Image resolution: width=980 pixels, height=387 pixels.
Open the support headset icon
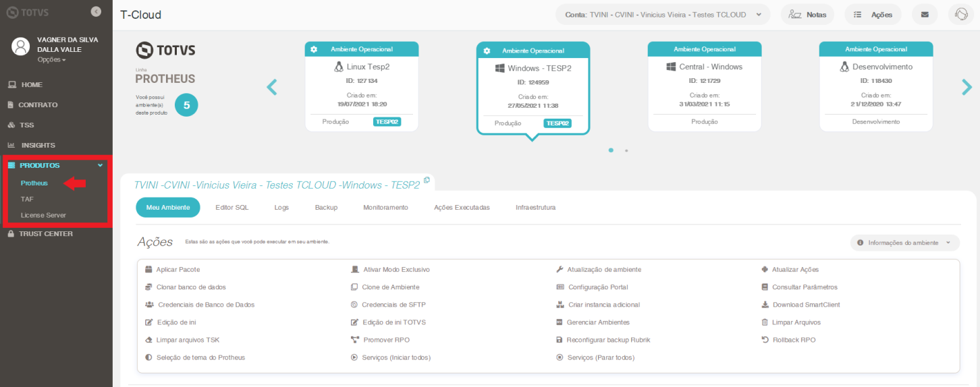[960, 14]
